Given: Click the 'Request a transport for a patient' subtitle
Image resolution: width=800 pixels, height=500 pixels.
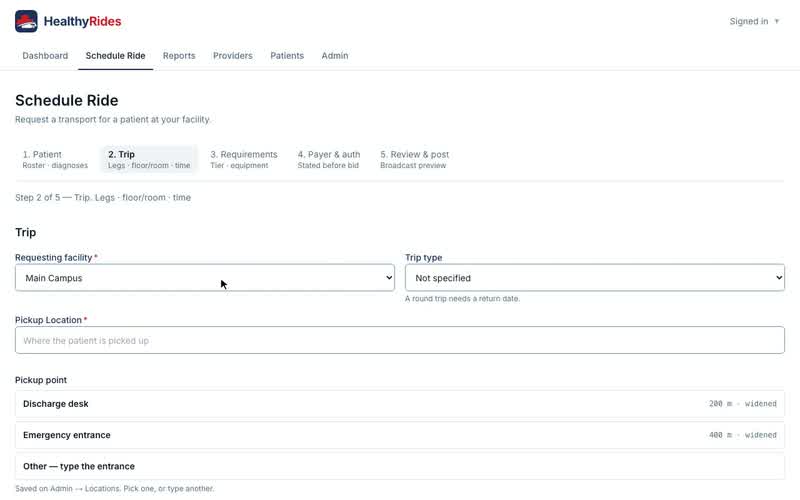Looking at the screenshot, I should [113, 119].
